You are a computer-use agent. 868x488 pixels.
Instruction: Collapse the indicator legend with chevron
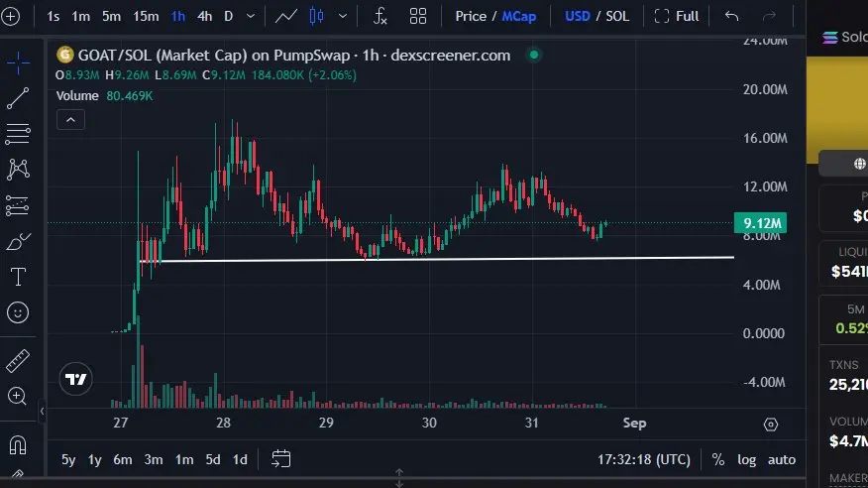point(71,120)
